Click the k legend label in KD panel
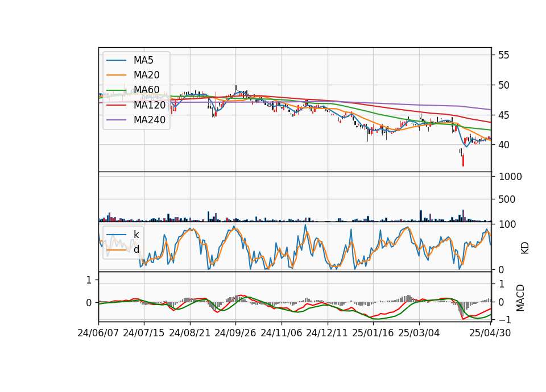 click(136, 234)
